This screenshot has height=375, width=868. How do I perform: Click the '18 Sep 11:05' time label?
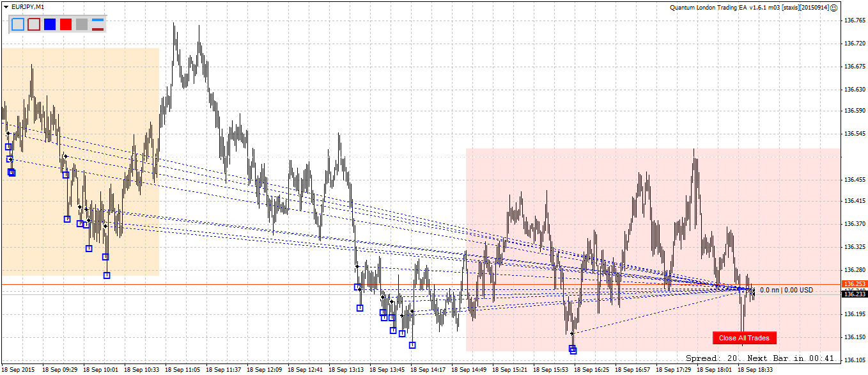183,370
